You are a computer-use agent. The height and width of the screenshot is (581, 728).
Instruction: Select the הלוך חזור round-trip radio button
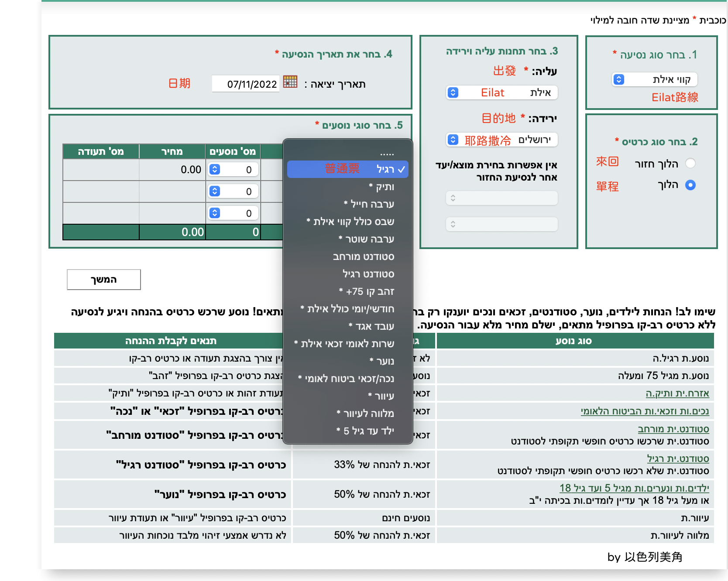coord(690,163)
